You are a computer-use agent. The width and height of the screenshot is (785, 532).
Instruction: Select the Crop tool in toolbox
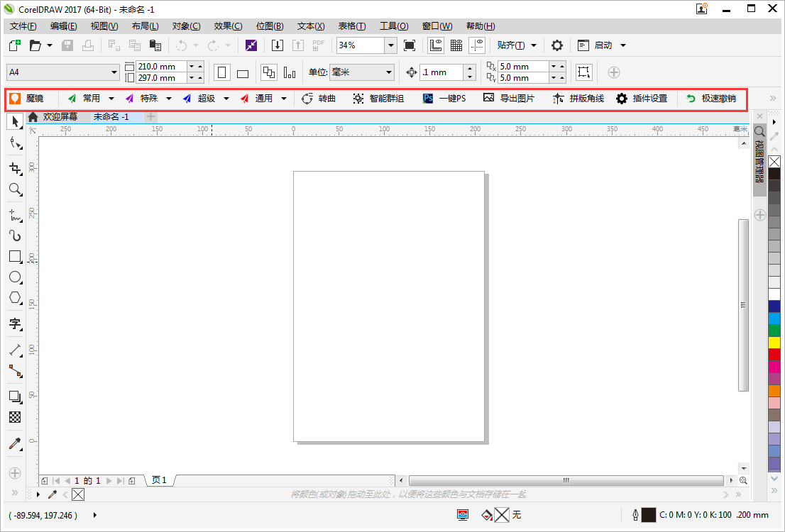[x=15, y=168]
